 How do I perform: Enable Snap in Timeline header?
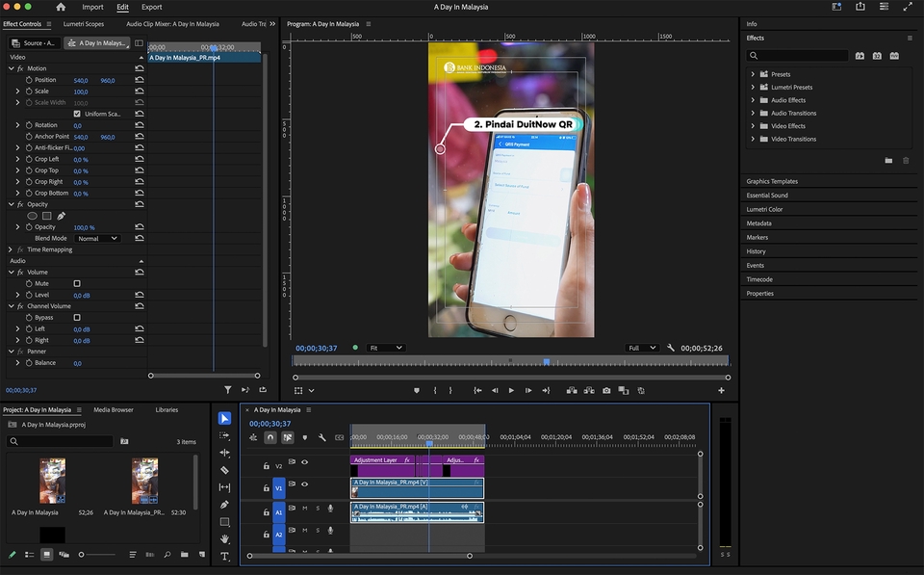pyautogui.click(x=270, y=436)
